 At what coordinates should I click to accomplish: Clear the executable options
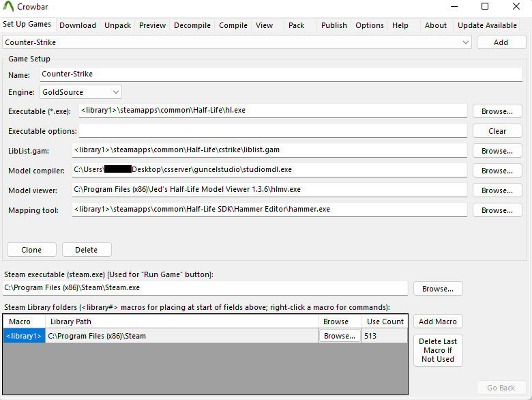point(497,131)
